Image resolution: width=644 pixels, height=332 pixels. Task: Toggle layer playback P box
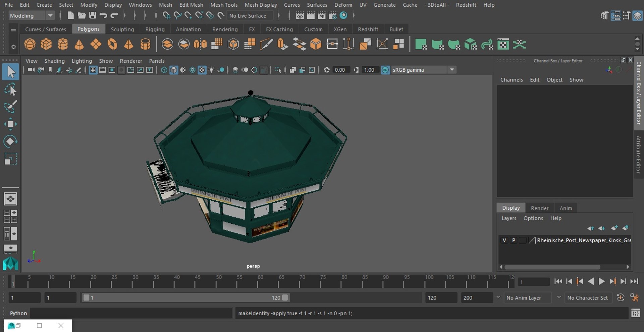pos(514,240)
